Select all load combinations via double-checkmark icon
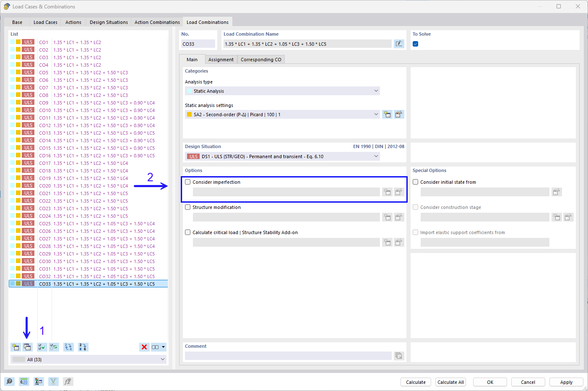The height and width of the screenshot is (391, 588). click(x=42, y=347)
